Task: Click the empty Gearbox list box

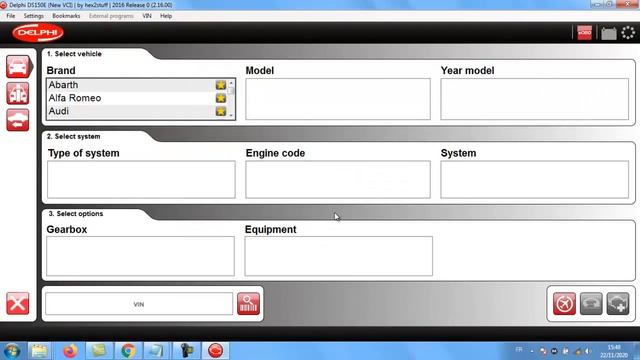Action: [x=140, y=256]
